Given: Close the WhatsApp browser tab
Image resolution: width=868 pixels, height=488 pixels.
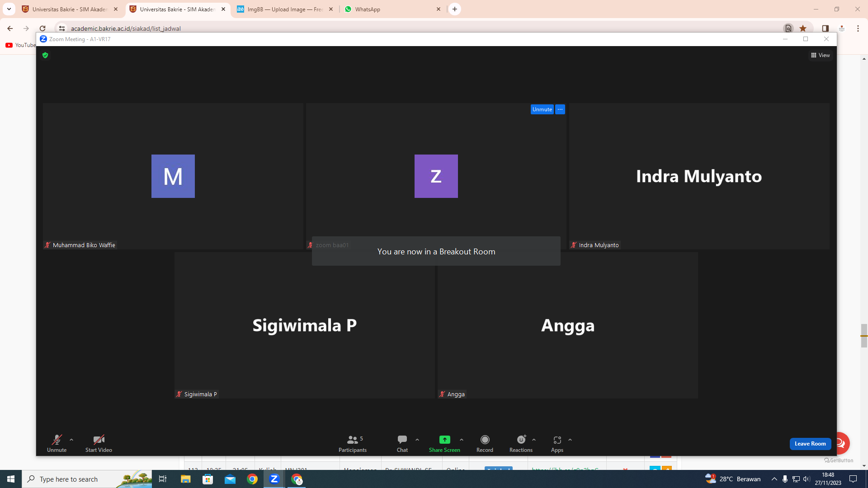Looking at the screenshot, I should 439,9.
